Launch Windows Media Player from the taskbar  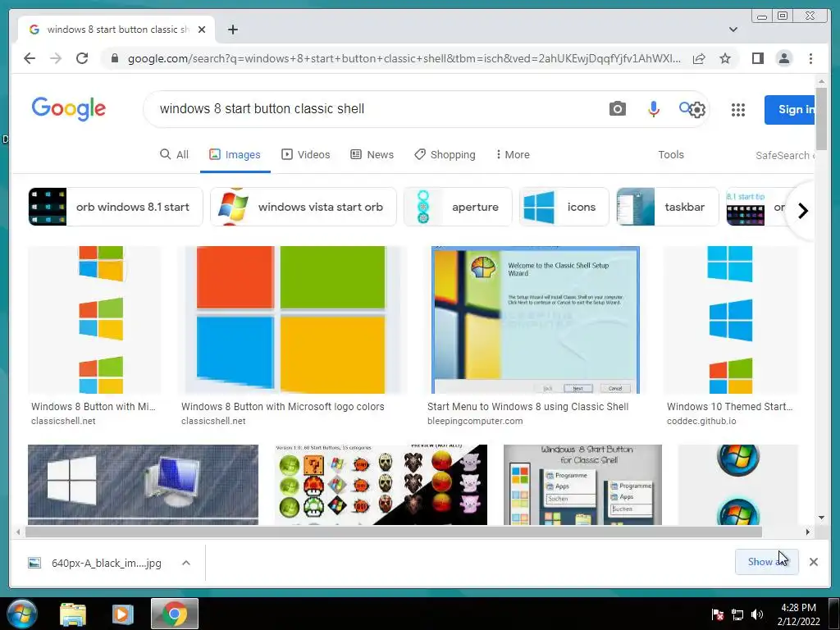click(122, 614)
